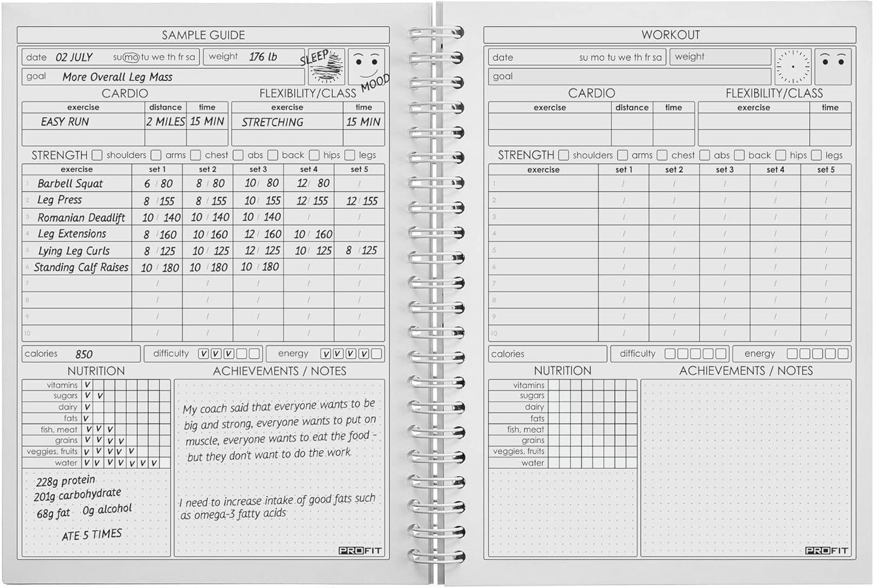The height and width of the screenshot is (588, 874).
Task: Click the calories field on Workout page
Action: point(547,354)
